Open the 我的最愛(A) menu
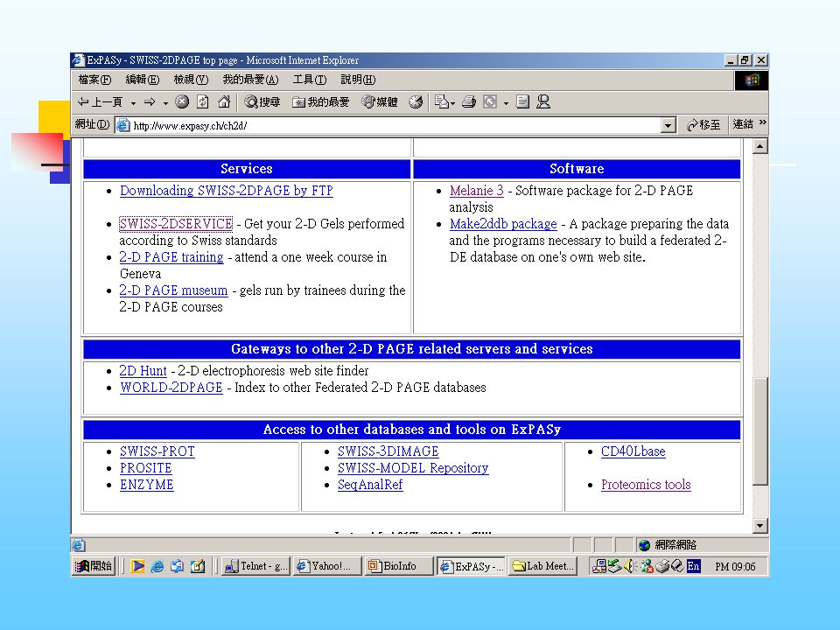Screen dimensions: 840x630 click(250, 80)
